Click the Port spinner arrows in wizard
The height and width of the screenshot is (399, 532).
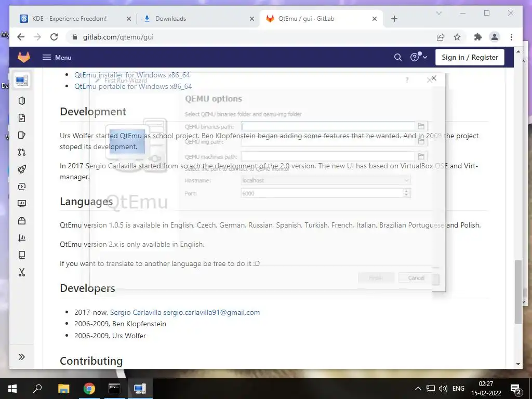click(406, 193)
